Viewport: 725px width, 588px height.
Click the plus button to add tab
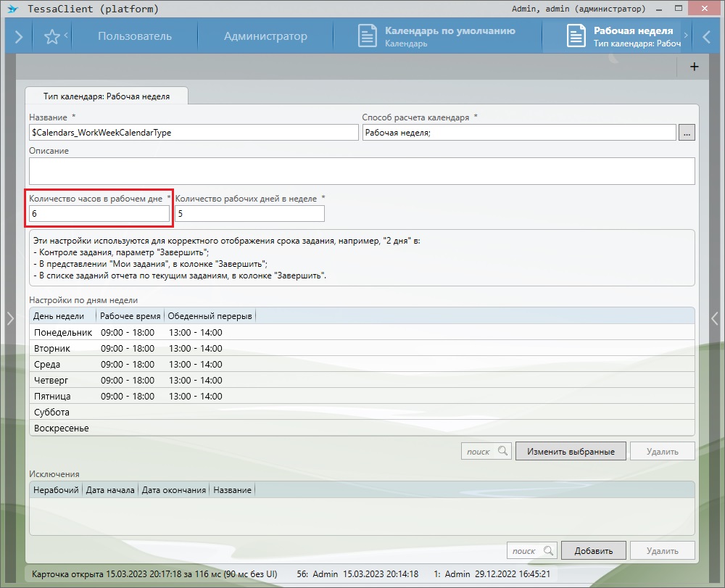[x=694, y=67]
